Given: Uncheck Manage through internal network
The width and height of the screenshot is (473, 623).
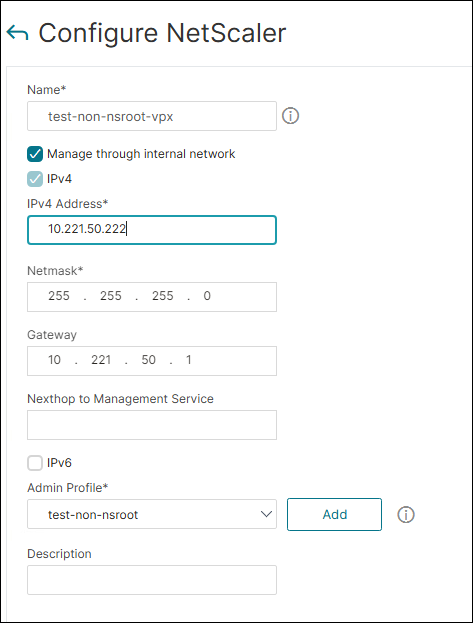Looking at the screenshot, I should (35, 154).
